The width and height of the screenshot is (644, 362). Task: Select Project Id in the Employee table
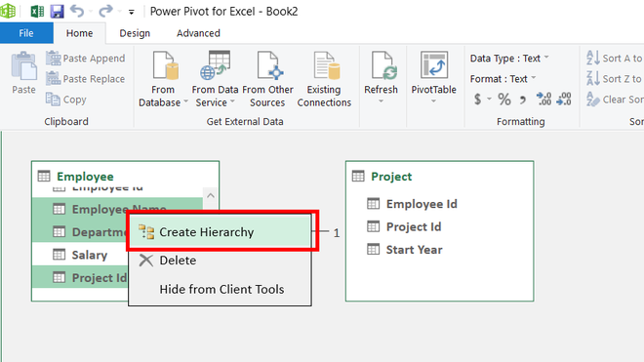coord(80,278)
